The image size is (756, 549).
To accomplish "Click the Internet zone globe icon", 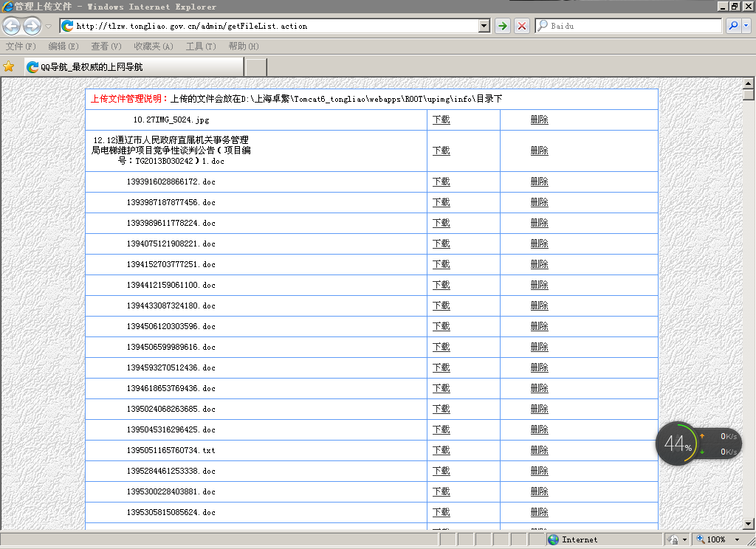I will click(x=554, y=540).
